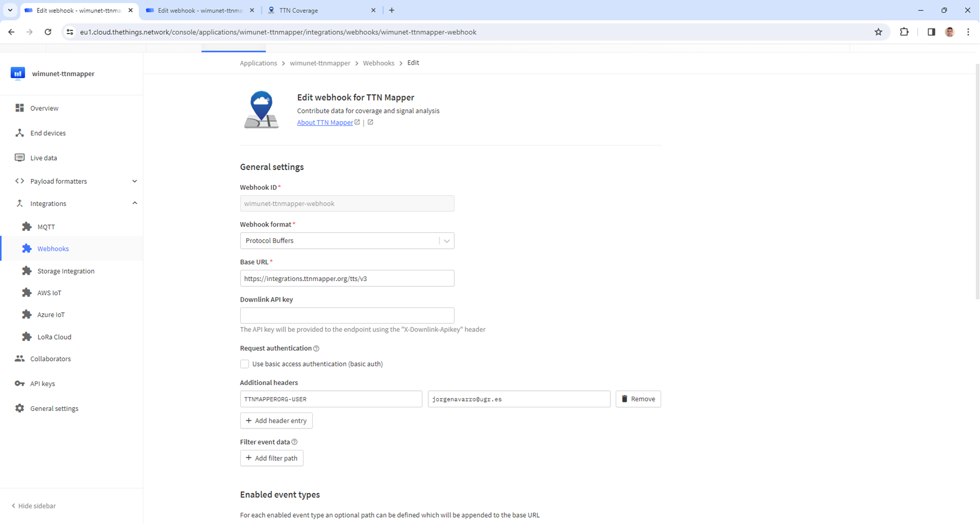Bookmark this page with the star icon
The image size is (980, 524).
tap(879, 32)
